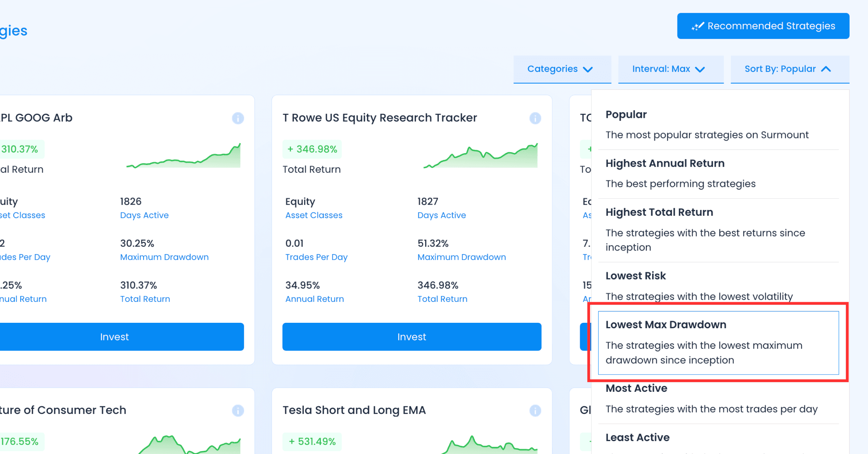868x454 pixels.
Task: Open info icon on AAPL GOOG Arb card
Action: click(x=238, y=118)
